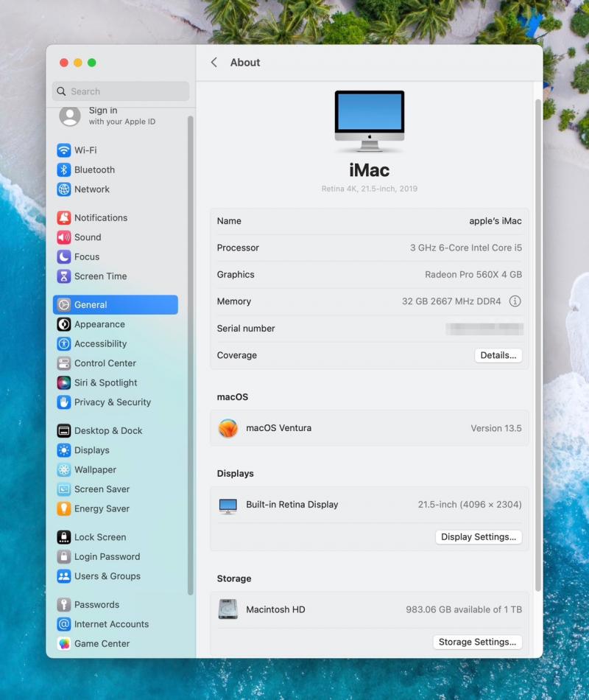Open Display Settings button
Viewport: 589px width, 700px height.
[x=478, y=537]
